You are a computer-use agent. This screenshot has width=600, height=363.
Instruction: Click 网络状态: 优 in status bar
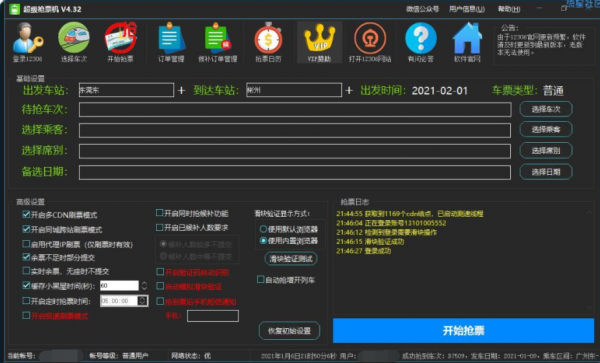pyautogui.click(x=191, y=356)
